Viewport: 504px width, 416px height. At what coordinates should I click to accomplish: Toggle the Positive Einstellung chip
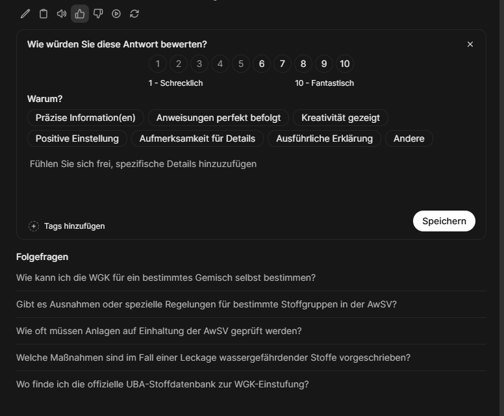[77, 139]
